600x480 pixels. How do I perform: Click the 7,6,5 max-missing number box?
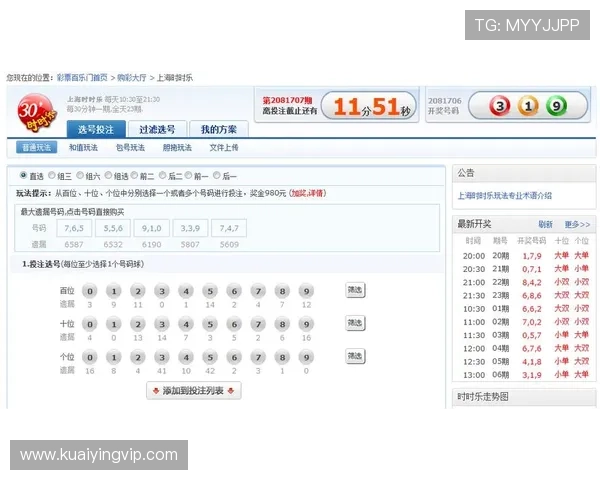pos(74,229)
